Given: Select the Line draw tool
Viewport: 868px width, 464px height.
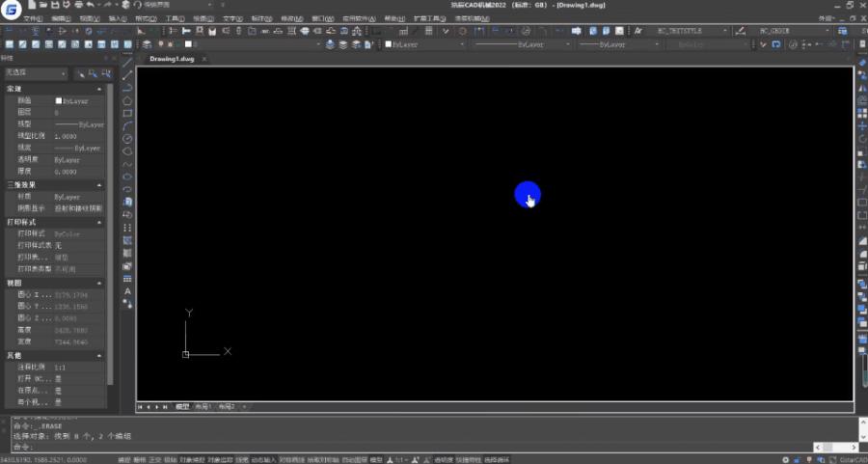Looking at the screenshot, I should tap(127, 63).
